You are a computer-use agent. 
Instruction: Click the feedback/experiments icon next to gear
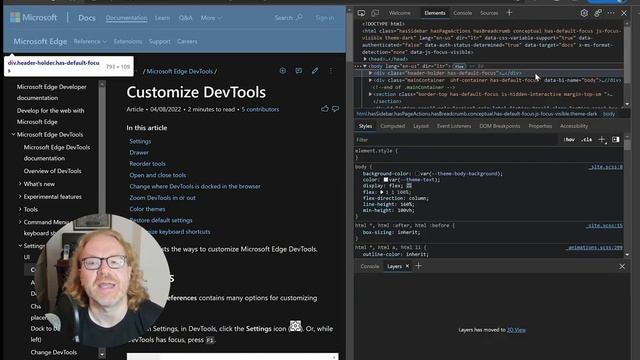click(x=598, y=13)
